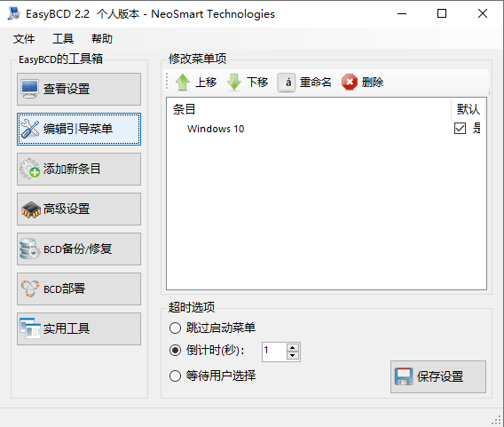Minimize the EasyBCD window
Screen dimensions: 504x427
tap(402, 13)
